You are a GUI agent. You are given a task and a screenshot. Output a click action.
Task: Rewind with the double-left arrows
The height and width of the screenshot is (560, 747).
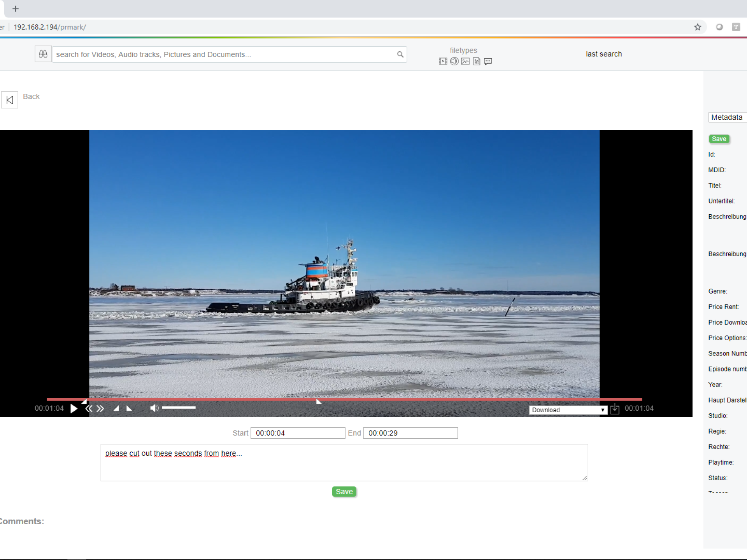click(89, 408)
